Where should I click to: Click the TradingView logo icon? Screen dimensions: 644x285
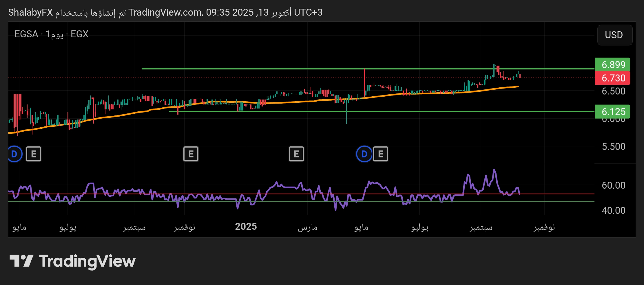pyautogui.click(x=21, y=261)
